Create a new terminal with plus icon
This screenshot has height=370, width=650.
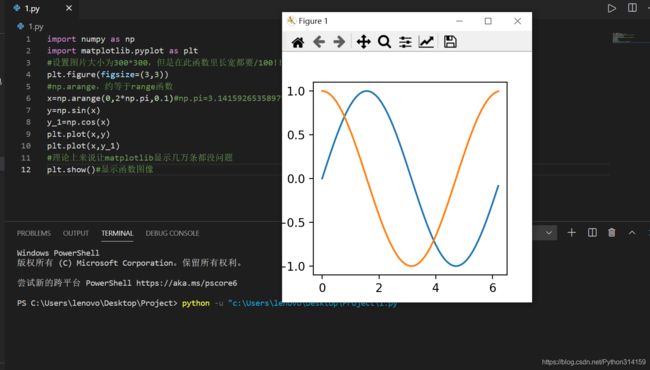(572, 233)
